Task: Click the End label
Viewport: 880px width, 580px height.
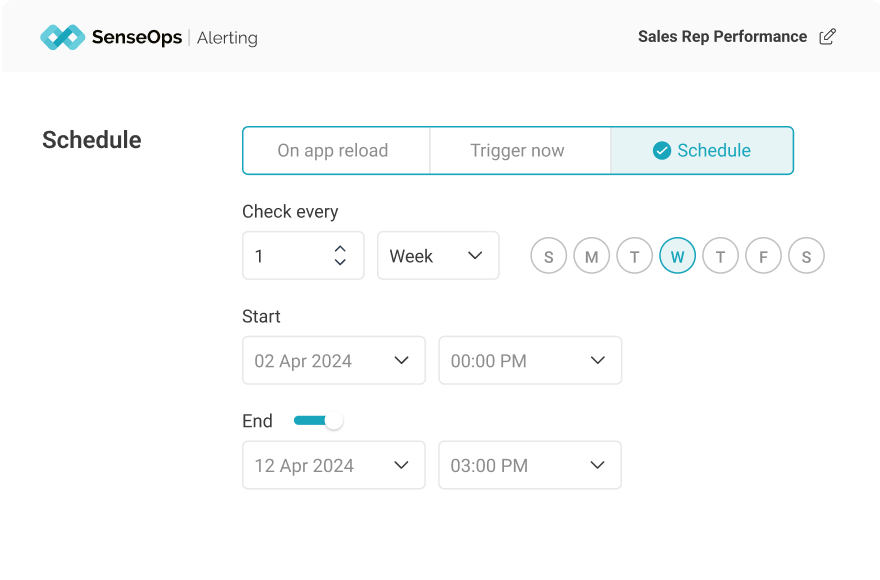Action: pyautogui.click(x=257, y=421)
